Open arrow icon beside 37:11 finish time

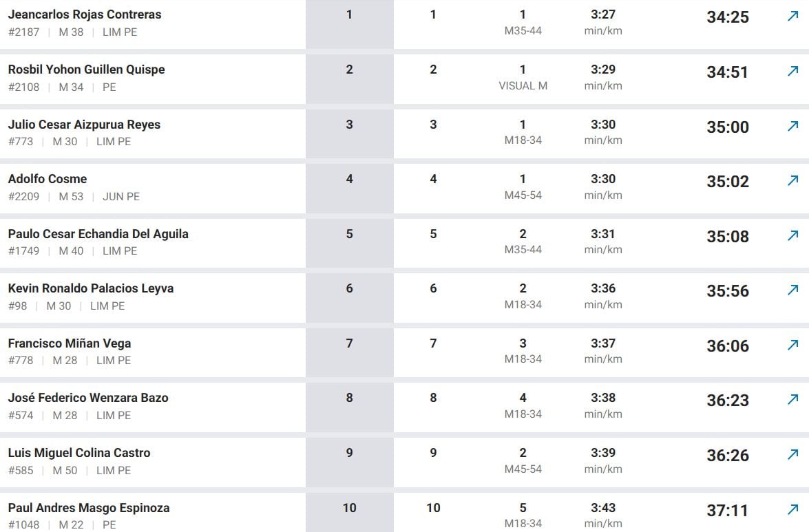pyautogui.click(x=793, y=510)
